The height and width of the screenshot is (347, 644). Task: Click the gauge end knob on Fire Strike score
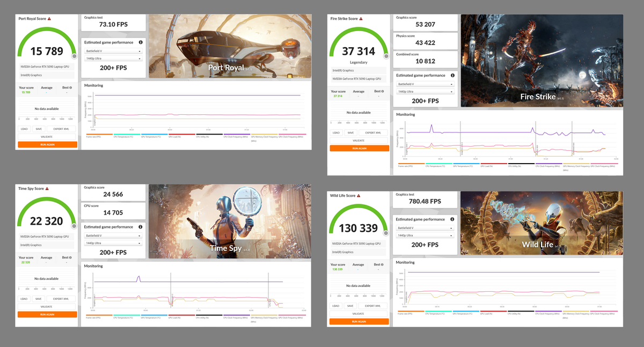[386, 56]
